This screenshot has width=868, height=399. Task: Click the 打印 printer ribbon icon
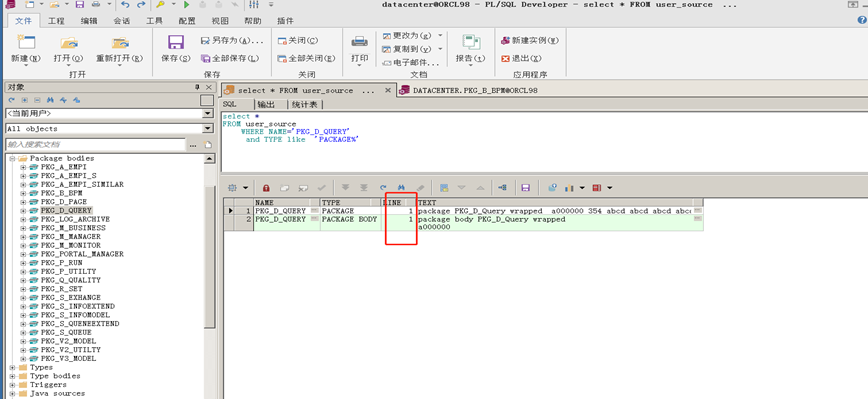pos(359,42)
